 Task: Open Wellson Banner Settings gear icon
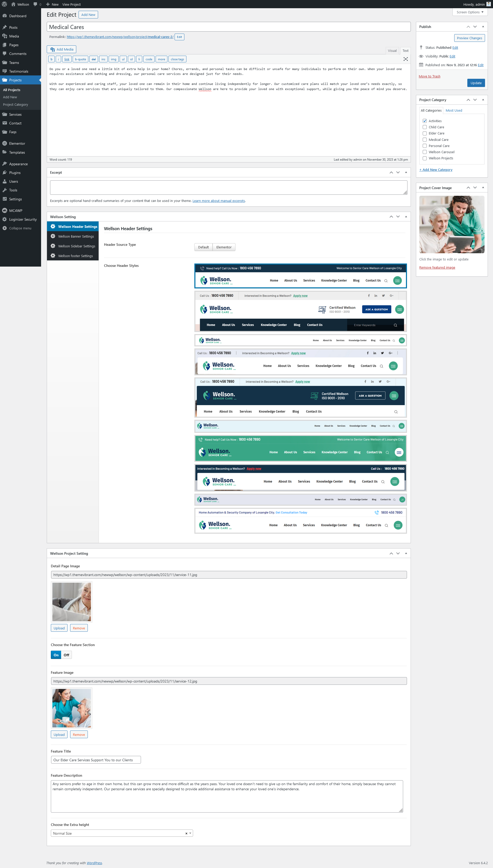(x=53, y=236)
